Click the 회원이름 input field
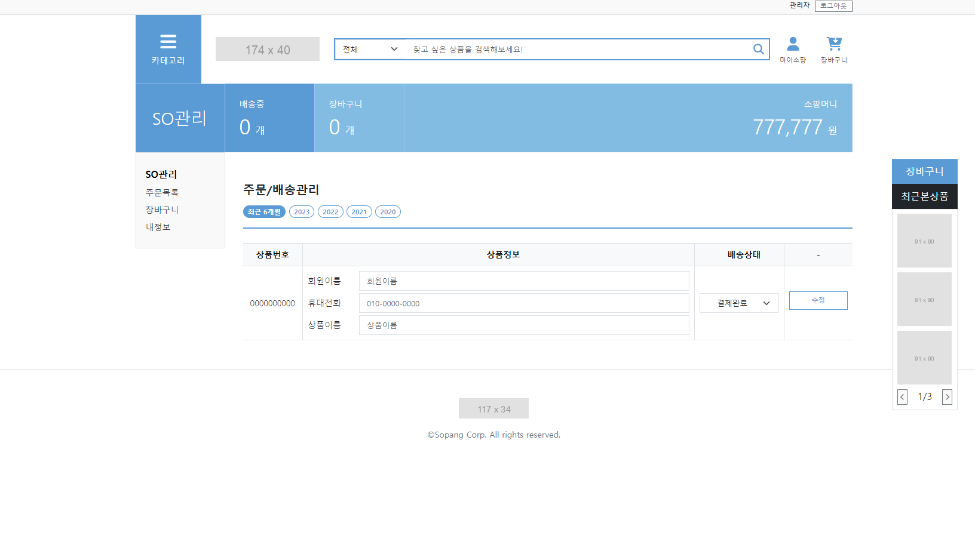975x560 pixels. pos(524,281)
